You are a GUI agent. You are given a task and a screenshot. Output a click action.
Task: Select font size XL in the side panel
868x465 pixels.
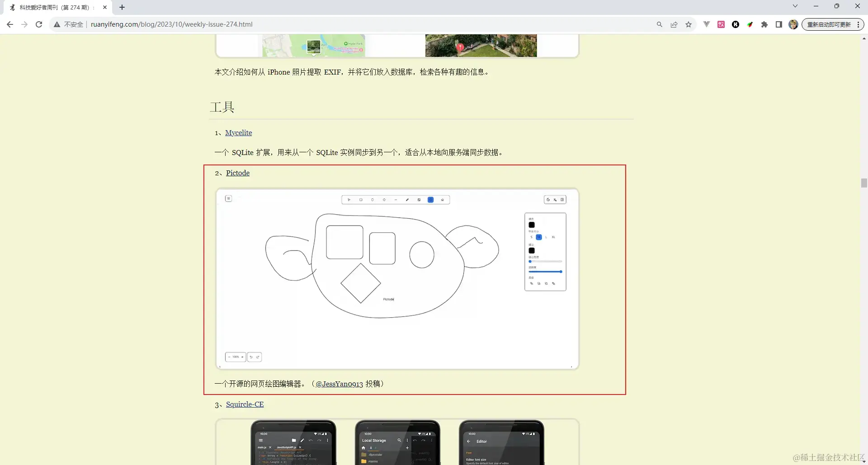553,237
